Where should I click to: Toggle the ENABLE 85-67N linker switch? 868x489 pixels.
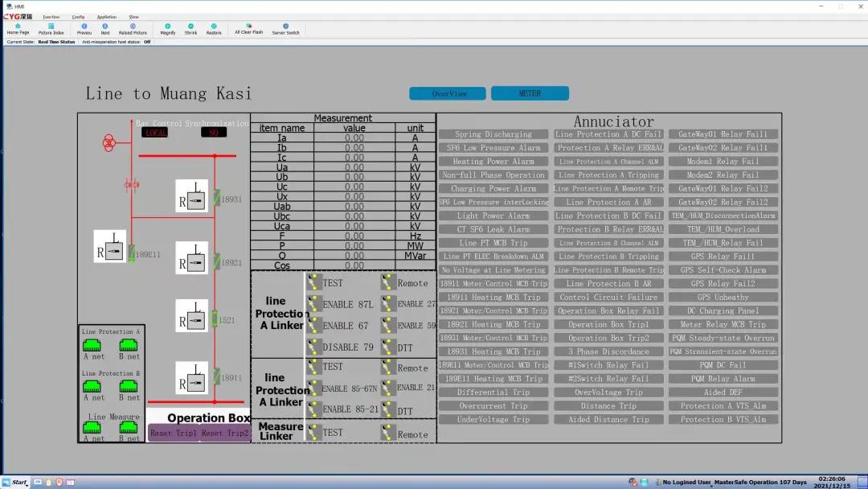pos(314,388)
